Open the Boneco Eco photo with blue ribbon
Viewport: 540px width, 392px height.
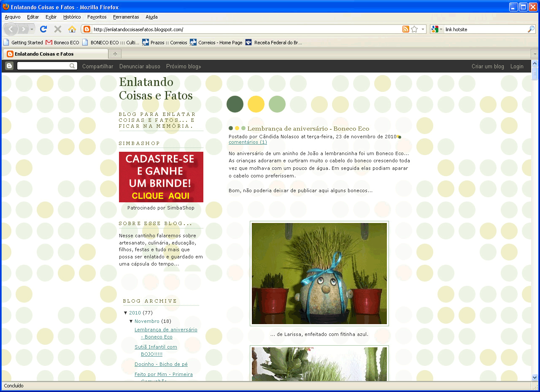(x=319, y=274)
